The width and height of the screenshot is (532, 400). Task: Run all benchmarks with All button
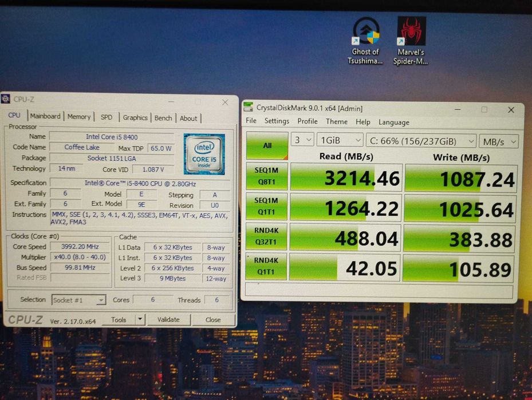pos(267,145)
